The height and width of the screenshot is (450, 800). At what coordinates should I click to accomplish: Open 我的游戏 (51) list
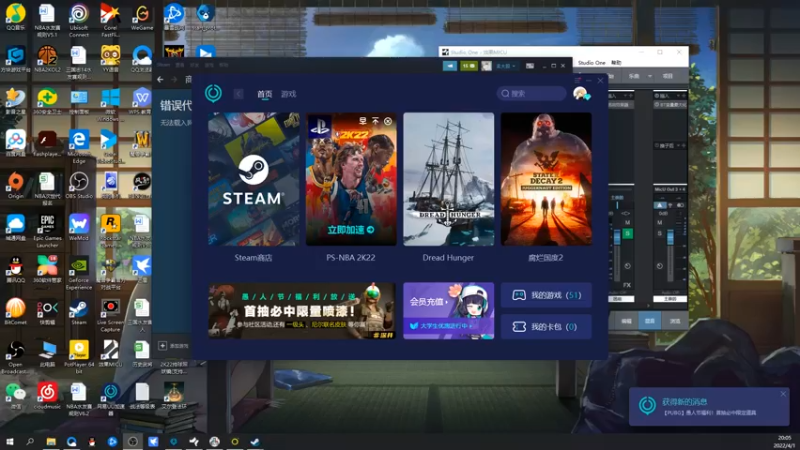point(546,295)
